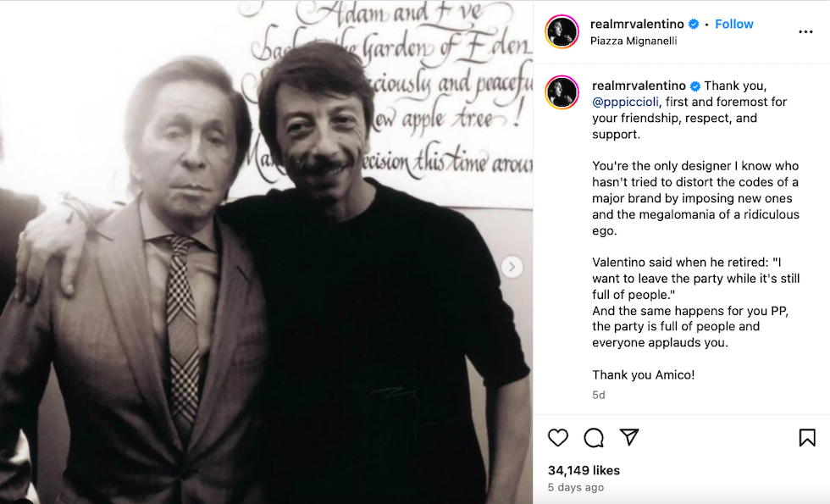Viewport: 830px width, 504px height.
Task: Like the post with the heart icon
Action: (557, 437)
